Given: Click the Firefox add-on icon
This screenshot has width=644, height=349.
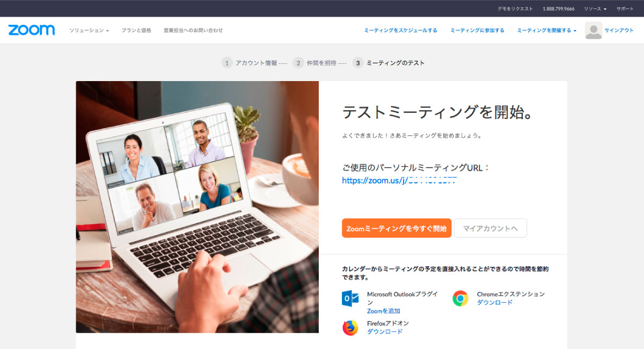Looking at the screenshot, I should [x=350, y=328].
